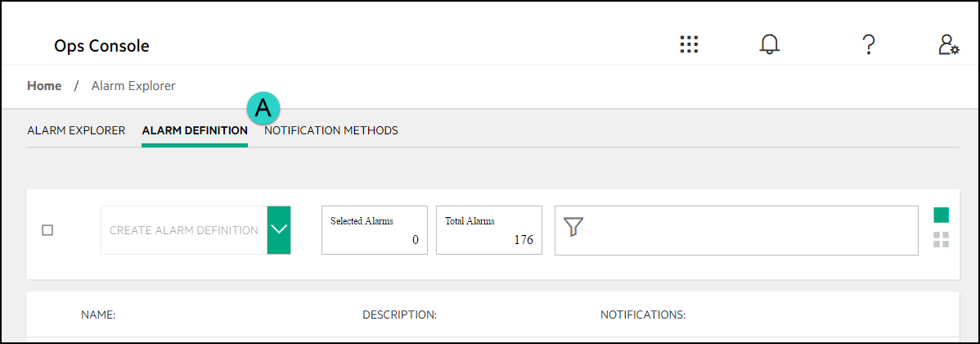The height and width of the screenshot is (344, 980).
Task: Click the Create Alarm Definition button
Action: point(184,230)
